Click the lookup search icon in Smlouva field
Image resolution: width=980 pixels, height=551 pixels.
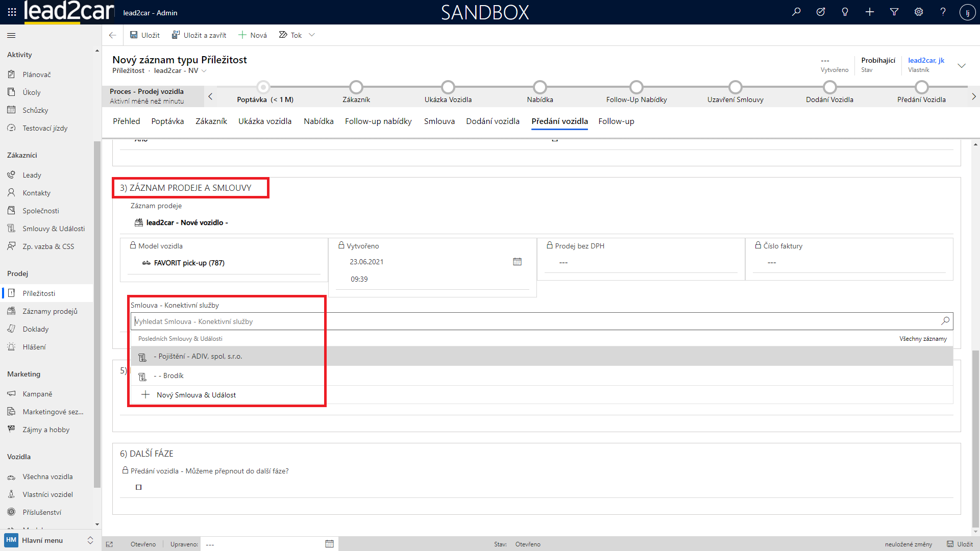point(945,321)
